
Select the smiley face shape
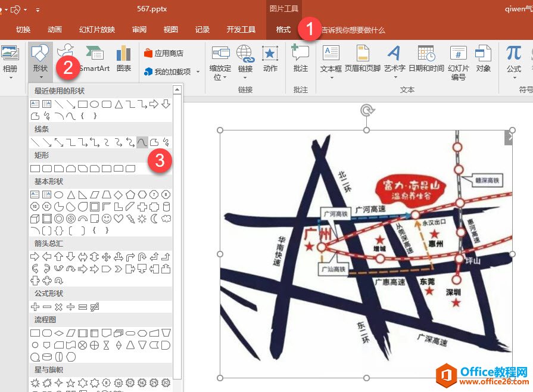pyautogui.click(x=107, y=219)
